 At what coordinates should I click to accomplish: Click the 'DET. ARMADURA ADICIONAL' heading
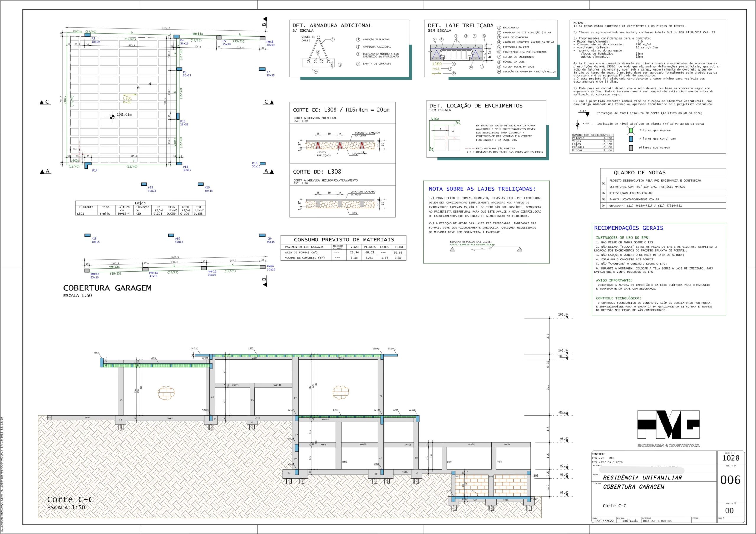tap(332, 25)
